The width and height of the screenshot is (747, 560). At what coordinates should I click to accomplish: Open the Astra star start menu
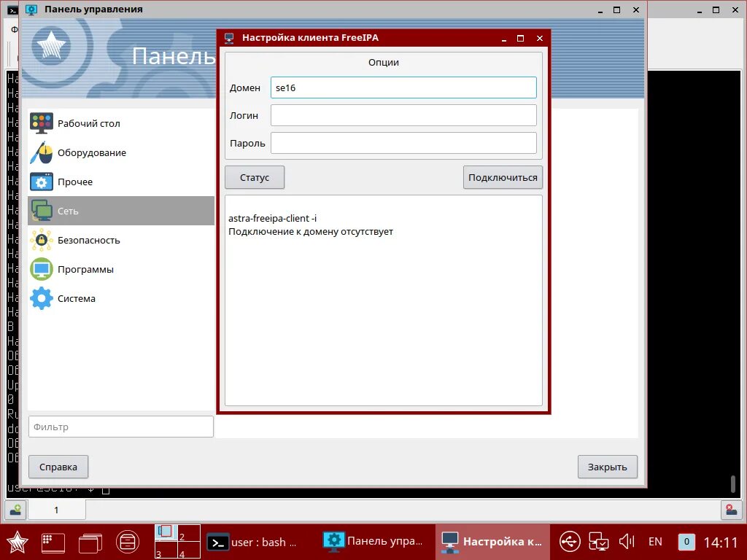(18, 542)
